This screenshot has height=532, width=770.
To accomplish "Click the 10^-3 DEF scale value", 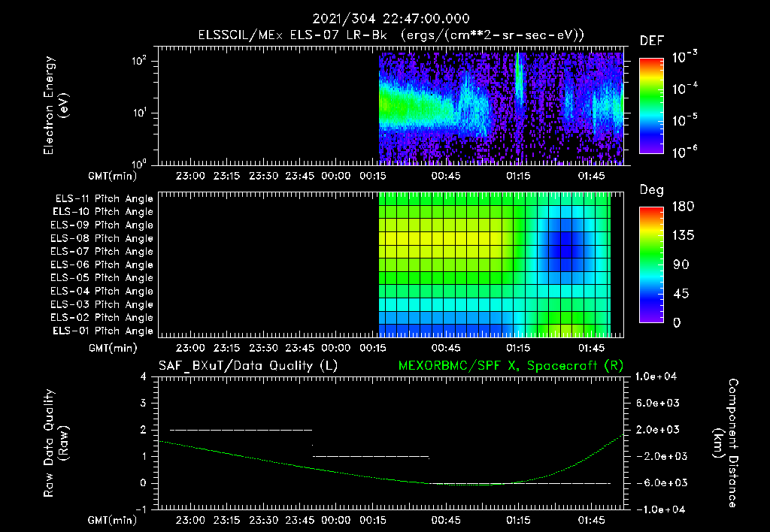I will [684, 57].
